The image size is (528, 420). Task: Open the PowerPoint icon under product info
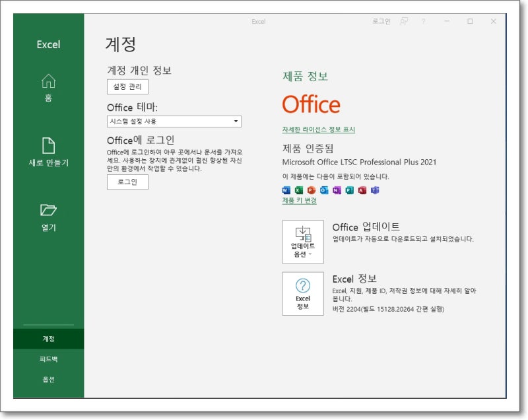pos(312,190)
